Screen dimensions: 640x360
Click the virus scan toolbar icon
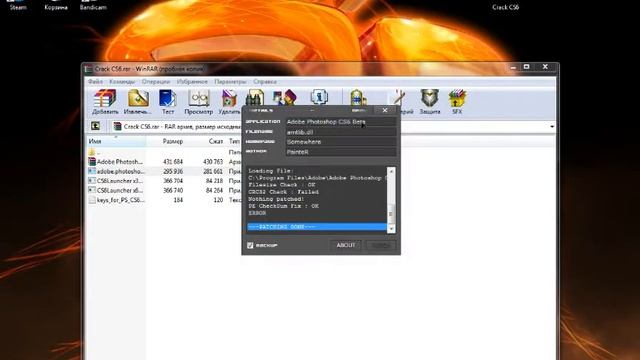[x=358, y=97]
